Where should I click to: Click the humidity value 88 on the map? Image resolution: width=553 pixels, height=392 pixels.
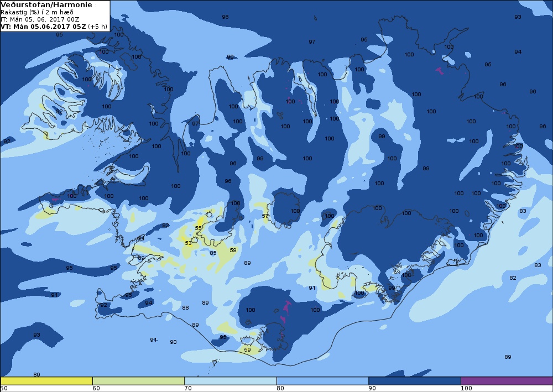point(185,308)
